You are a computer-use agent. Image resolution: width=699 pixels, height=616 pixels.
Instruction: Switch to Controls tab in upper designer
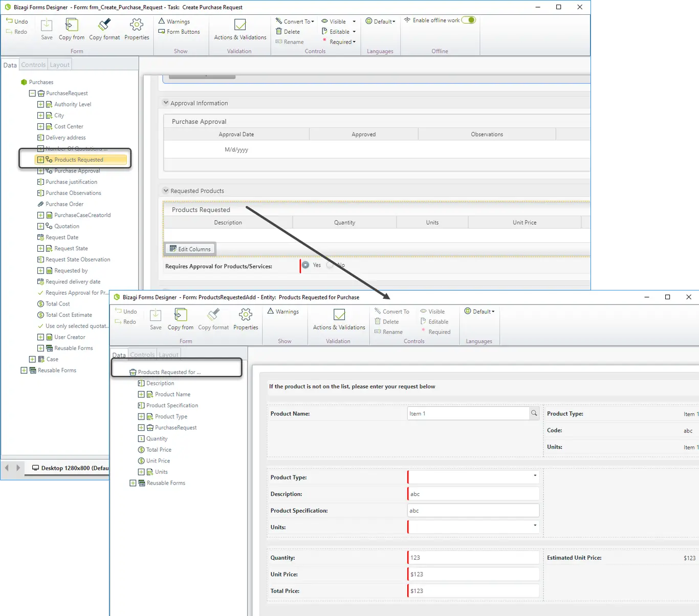click(x=33, y=65)
